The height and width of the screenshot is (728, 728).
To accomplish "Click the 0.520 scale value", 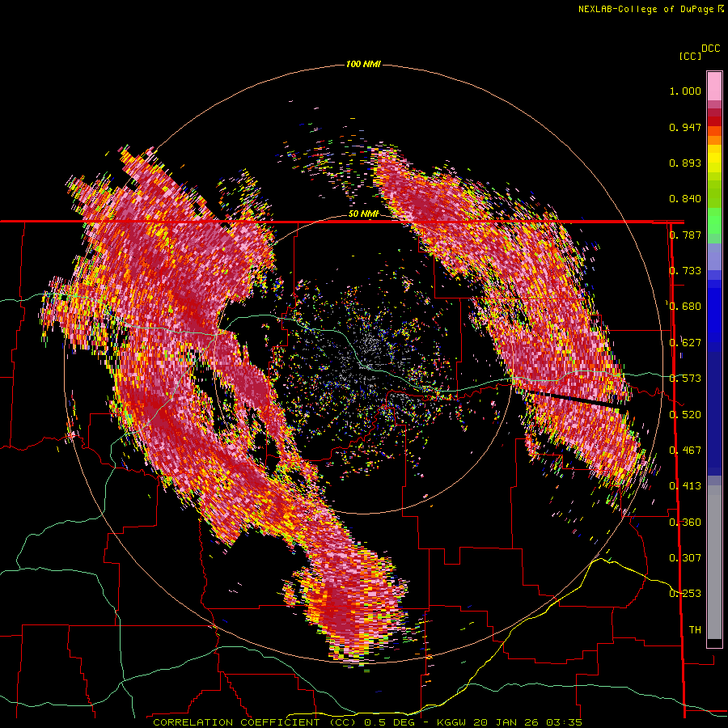I will pos(685,414).
